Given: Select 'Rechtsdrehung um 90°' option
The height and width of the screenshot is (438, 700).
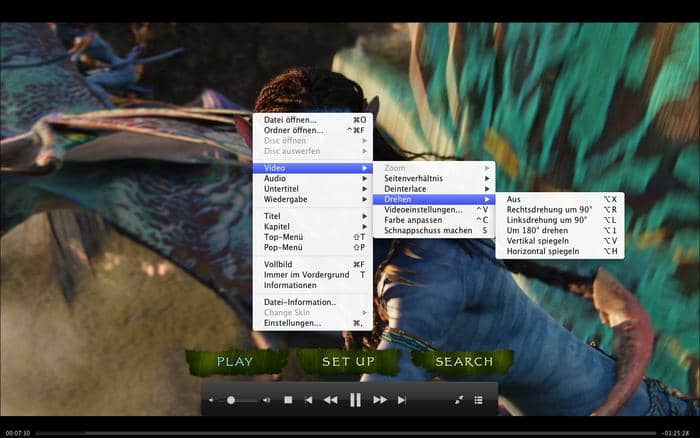Looking at the screenshot, I should tap(560, 209).
